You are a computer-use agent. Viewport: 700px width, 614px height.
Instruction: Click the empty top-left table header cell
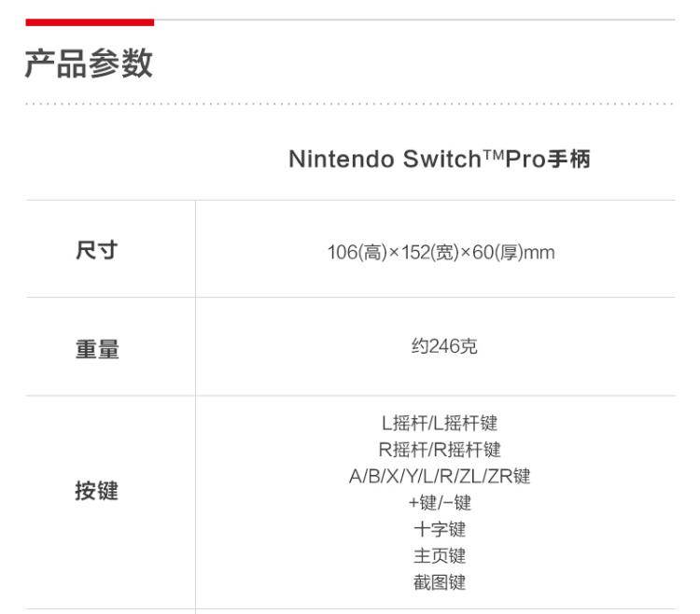pyautogui.click(x=110, y=159)
